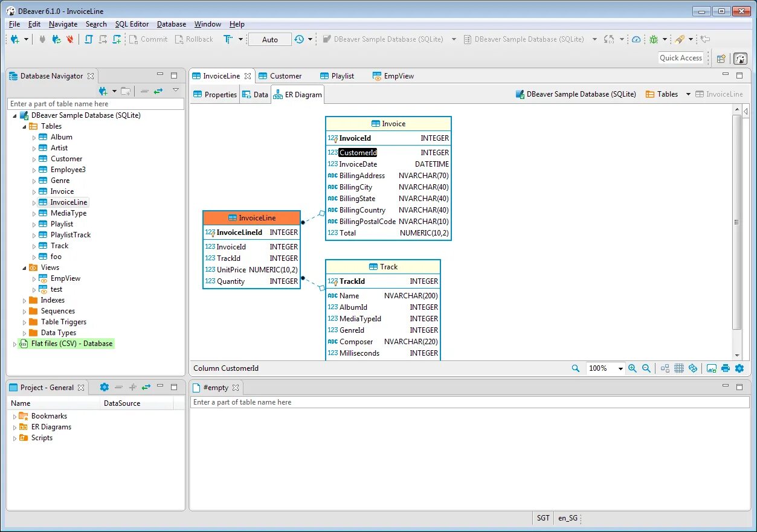Viewport: 757px width, 532px height.
Task: Expand the Flat files (CSV) database node
Action: click(x=15, y=344)
